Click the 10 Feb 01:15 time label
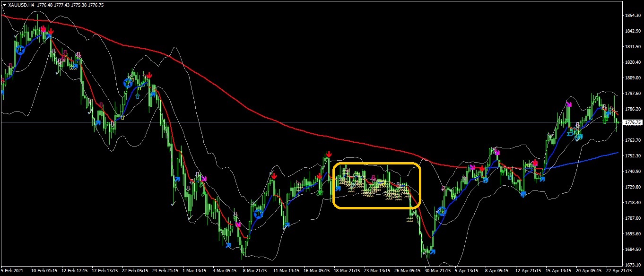 (x=44, y=271)
